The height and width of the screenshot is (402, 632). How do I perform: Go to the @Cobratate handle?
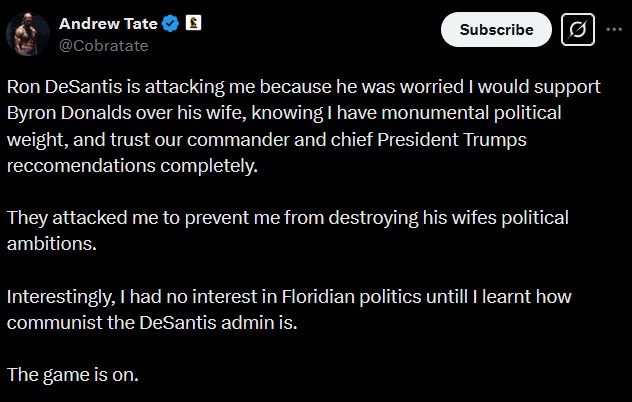click(x=104, y=46)
